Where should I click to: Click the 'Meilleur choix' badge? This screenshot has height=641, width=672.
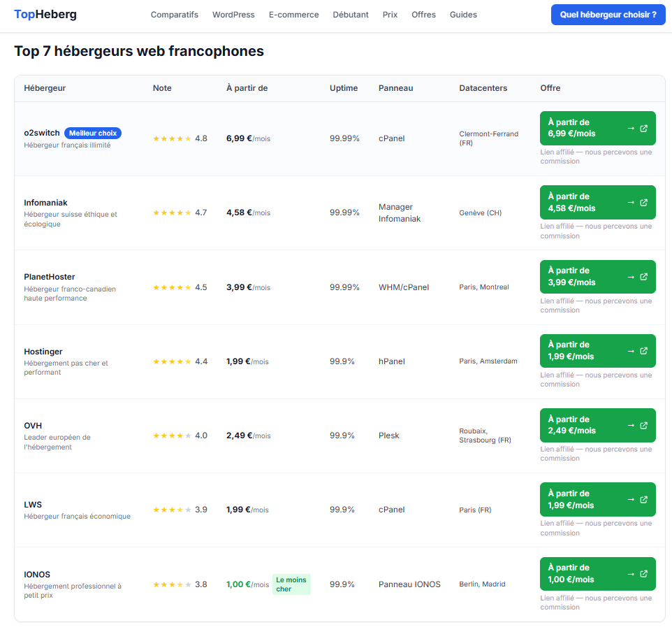(93, 134)
